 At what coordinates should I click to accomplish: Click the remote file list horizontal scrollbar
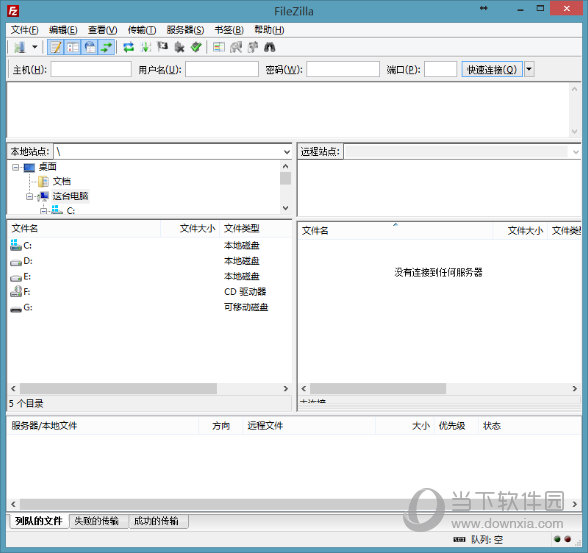click(x=378, y=388)
